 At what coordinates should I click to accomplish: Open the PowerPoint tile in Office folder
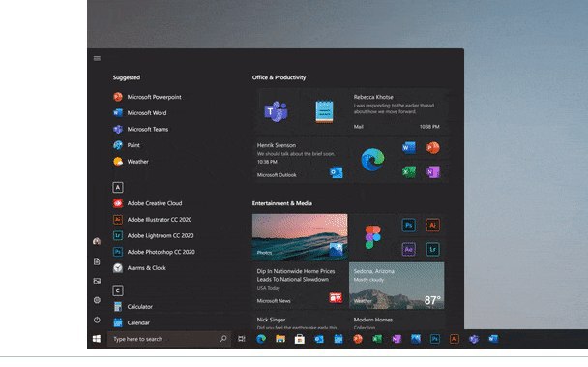tap(432, 147)
